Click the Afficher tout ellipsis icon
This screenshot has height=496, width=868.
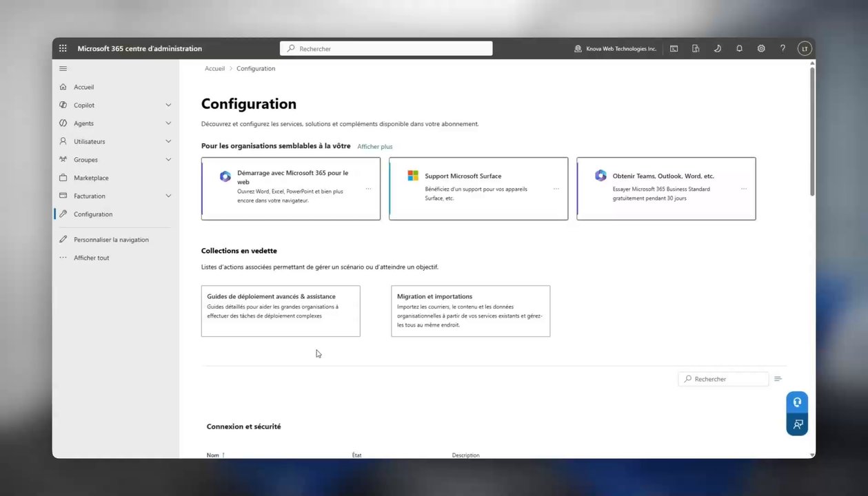click(63, 258)
